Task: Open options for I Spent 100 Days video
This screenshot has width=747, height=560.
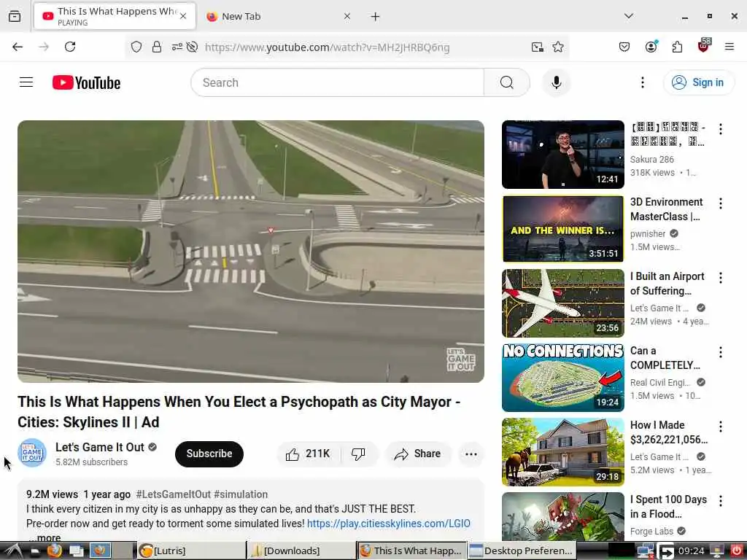Action: pos(720,500)
